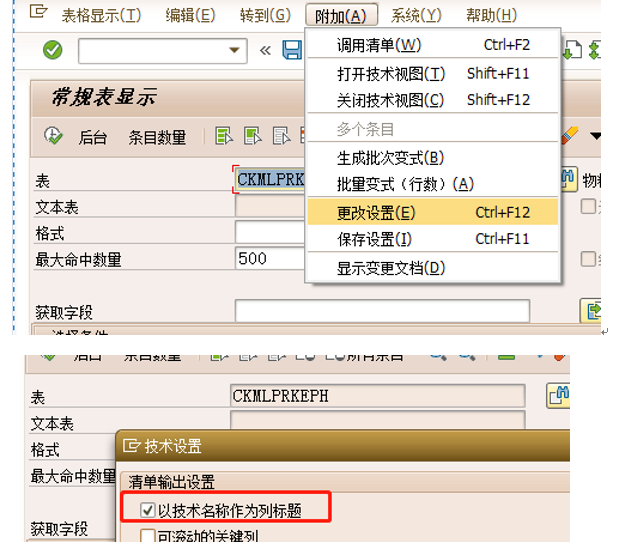Open the command field dropdown arrow
The width and height of the screenshot is (617, 542).
pyautogui.click(x=236, y=50)
